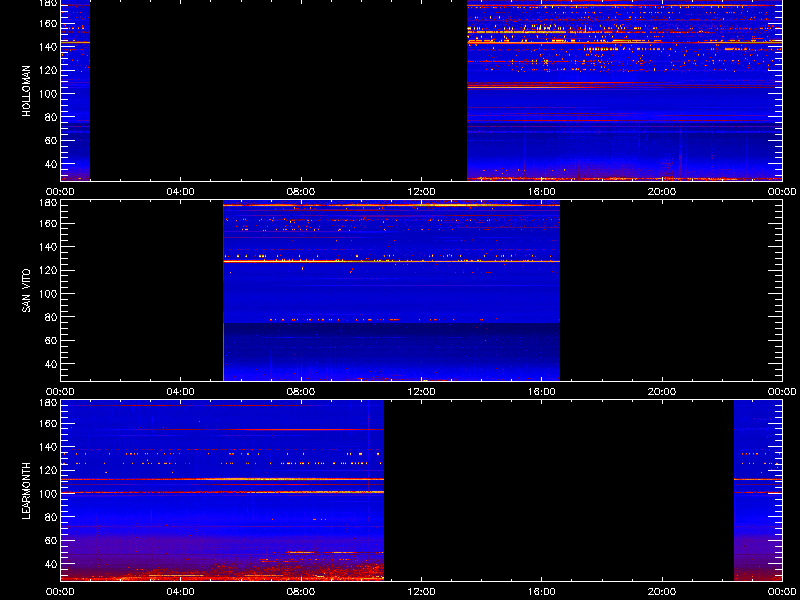Click 40 frequency label on Holloman axis
The width and height of the screenshot is (800, 600).
[51, 164]
